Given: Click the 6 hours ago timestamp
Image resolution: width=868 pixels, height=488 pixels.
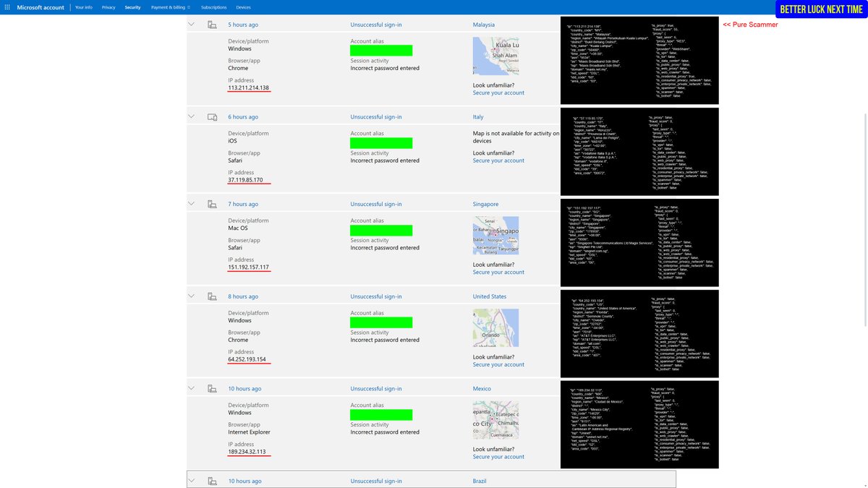Looking at the screenshot, I should pos(243,116).
